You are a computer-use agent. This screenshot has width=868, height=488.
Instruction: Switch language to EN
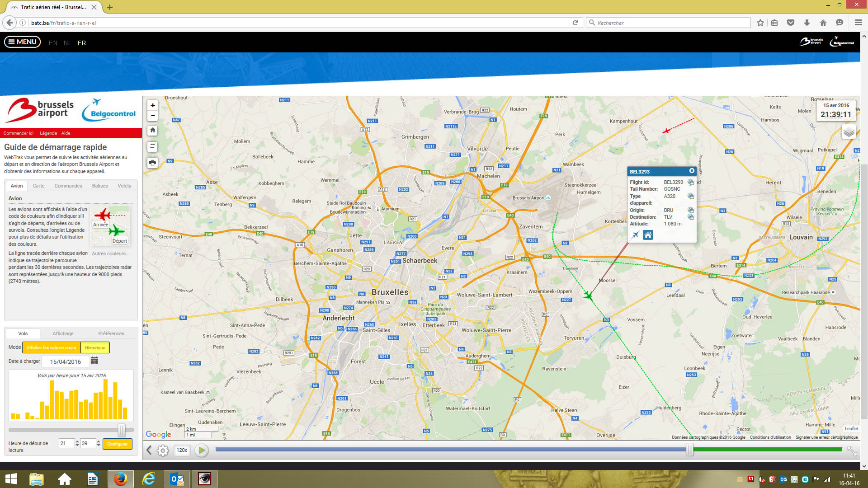pyautogui.click(x=53, y=43)
